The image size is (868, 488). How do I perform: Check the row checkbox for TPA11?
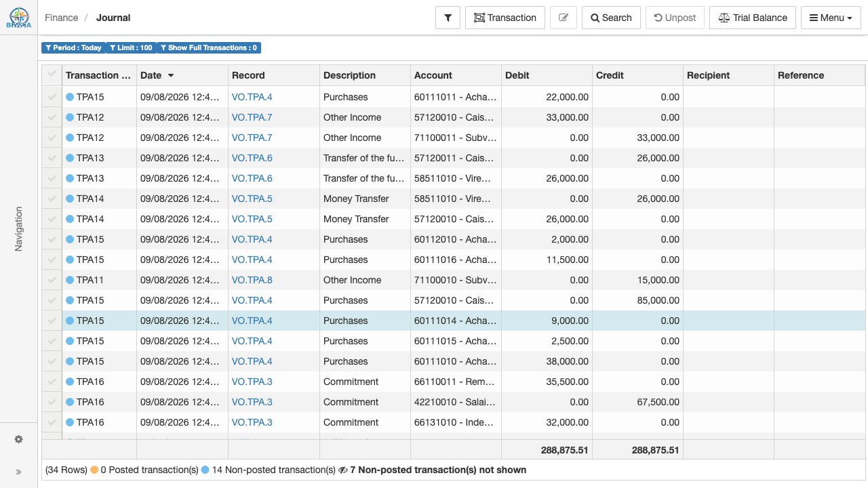52,280
